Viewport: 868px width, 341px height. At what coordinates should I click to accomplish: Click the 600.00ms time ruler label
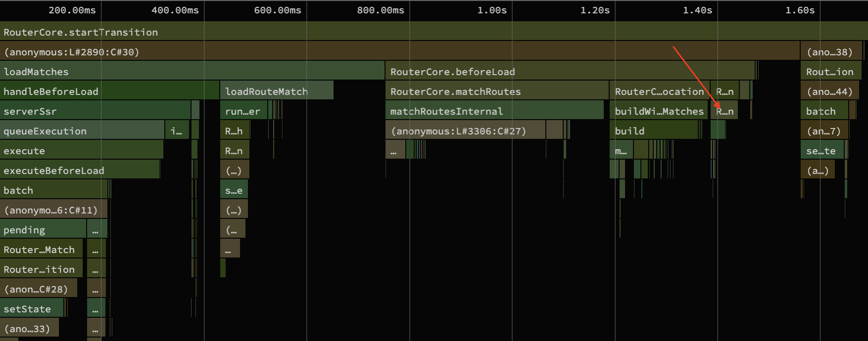coord(278,10)
